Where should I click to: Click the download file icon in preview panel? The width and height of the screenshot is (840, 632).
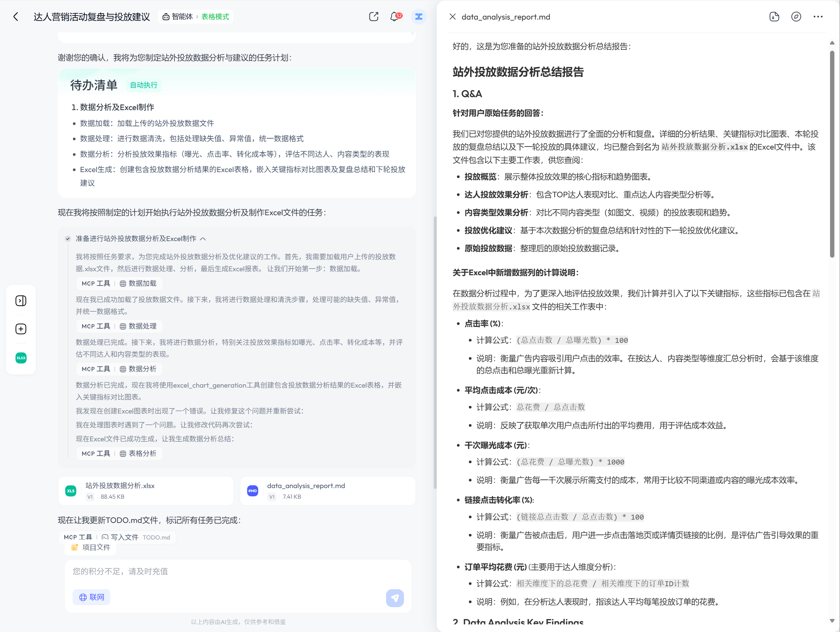pos(774,17)
